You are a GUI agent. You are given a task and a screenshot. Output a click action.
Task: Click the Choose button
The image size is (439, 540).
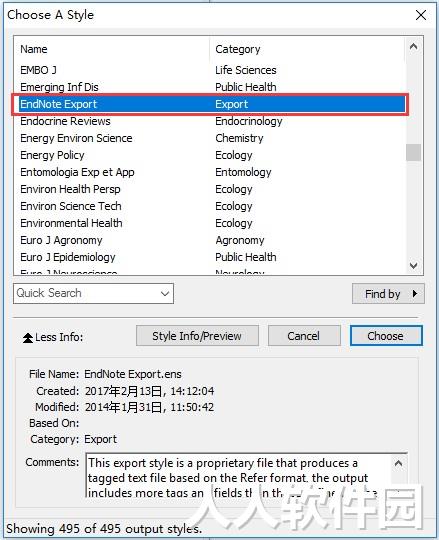[x=386, y=336]
